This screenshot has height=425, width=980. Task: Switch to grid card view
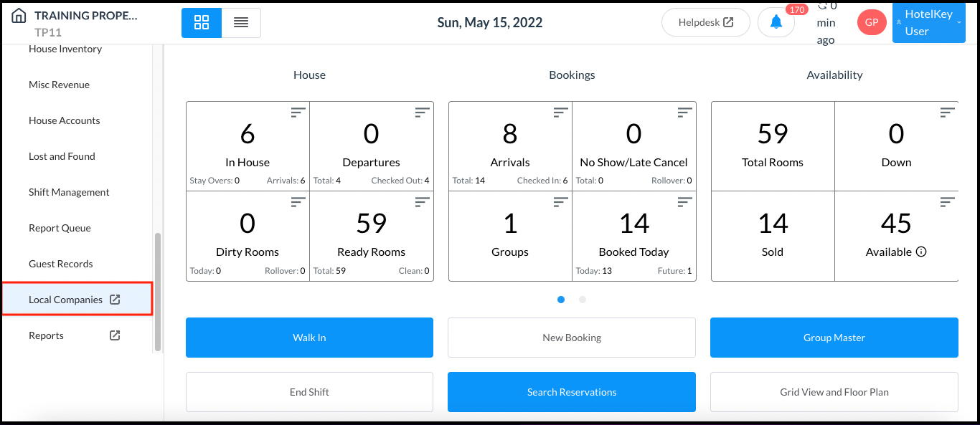(x=201, y=22)
